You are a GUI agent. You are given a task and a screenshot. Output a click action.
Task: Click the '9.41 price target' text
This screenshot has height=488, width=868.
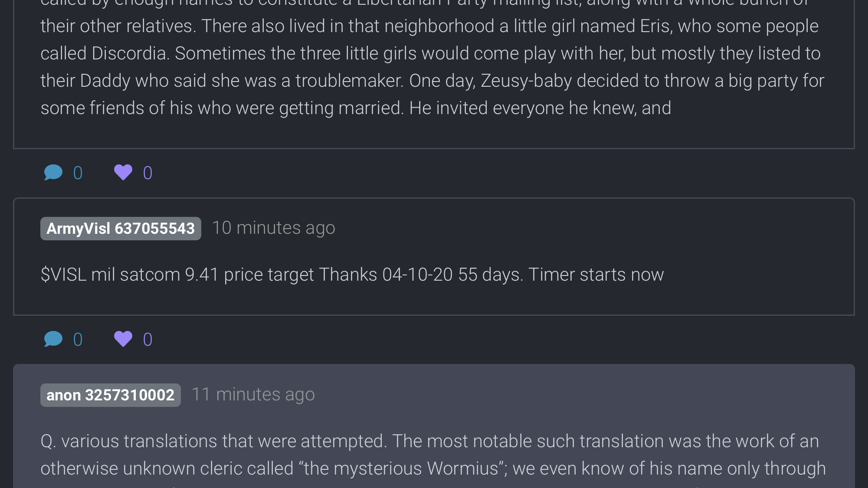click(x=249, y=275)
